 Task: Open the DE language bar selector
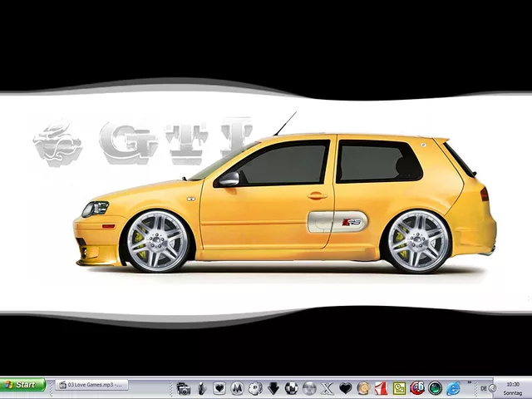[482, 388]
